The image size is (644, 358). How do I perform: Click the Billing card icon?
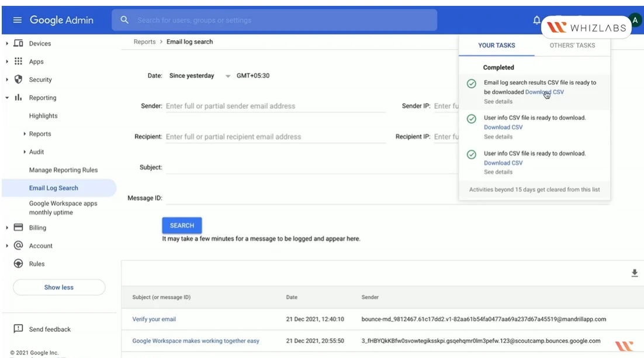point(18,228)
